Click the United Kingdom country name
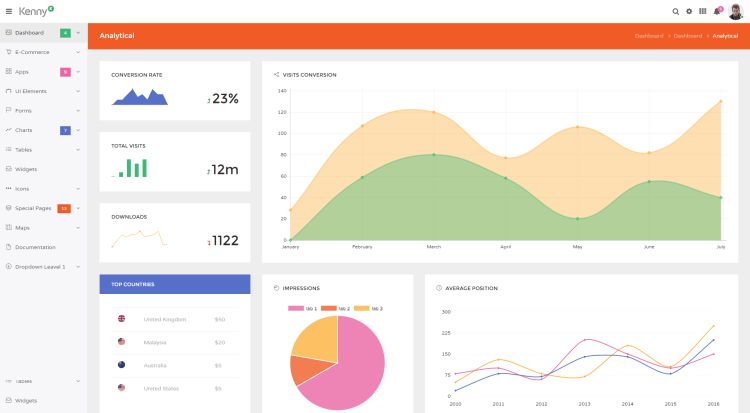The image size is (750, 413). (165, 319)
